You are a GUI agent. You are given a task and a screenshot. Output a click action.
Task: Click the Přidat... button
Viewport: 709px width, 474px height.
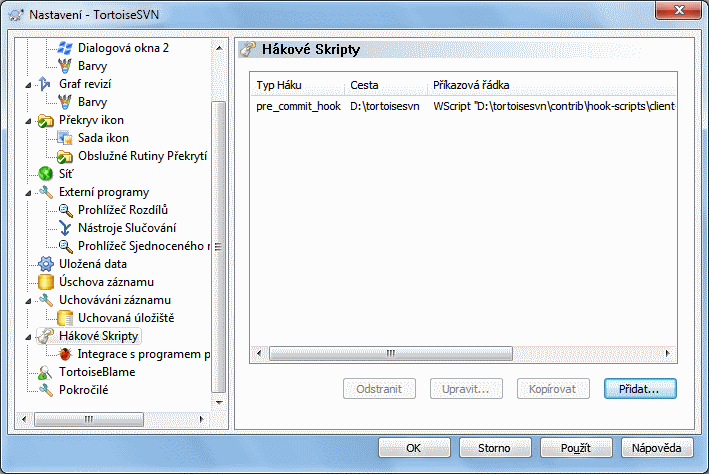(x=640, y=389)
